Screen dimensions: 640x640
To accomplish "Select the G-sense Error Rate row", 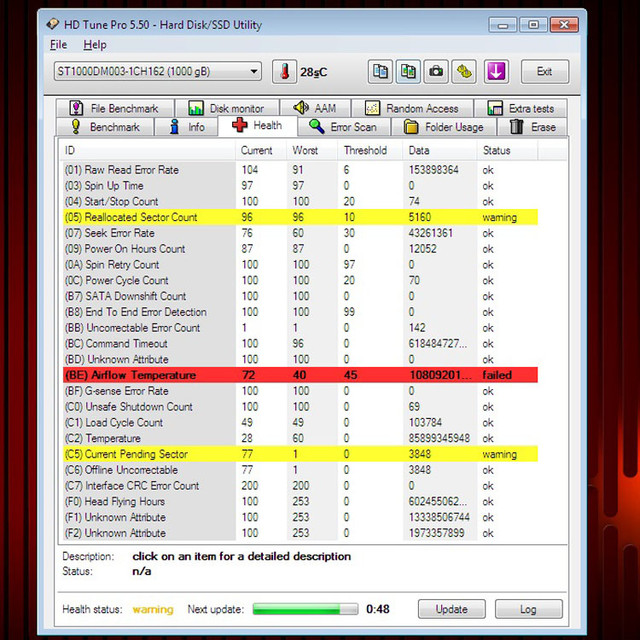I will pos(300,391).
